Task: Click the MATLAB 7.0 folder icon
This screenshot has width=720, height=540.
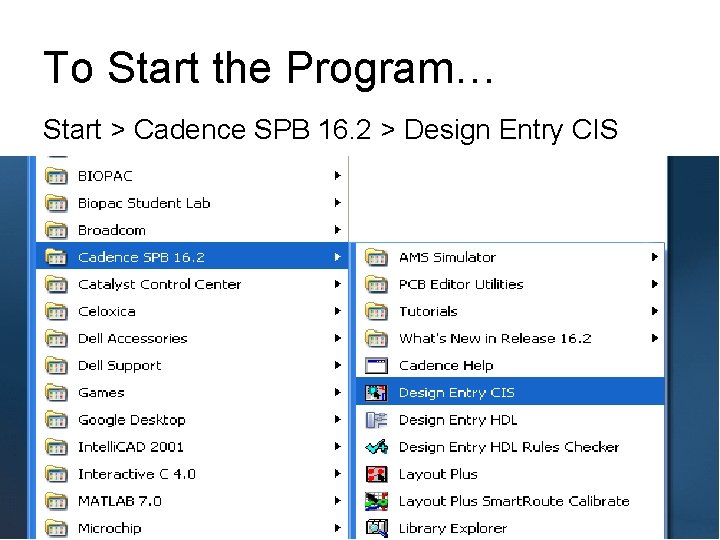Action: [56, 501]
